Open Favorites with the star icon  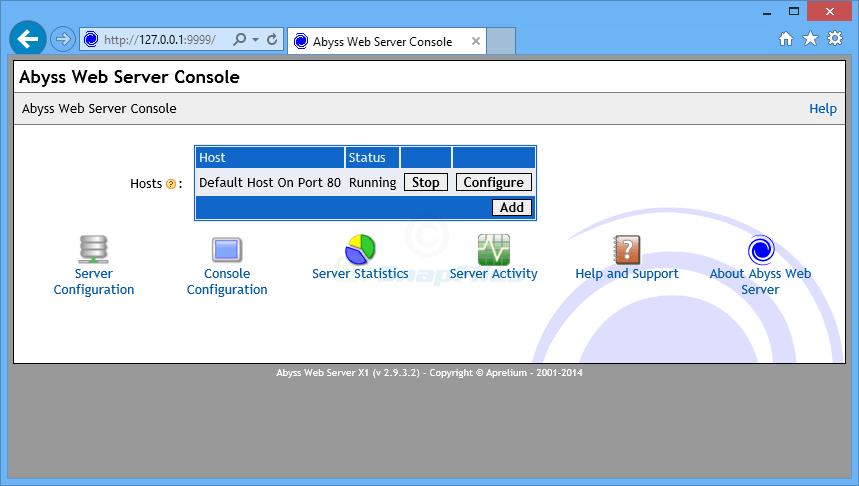[x=810, y=38]
